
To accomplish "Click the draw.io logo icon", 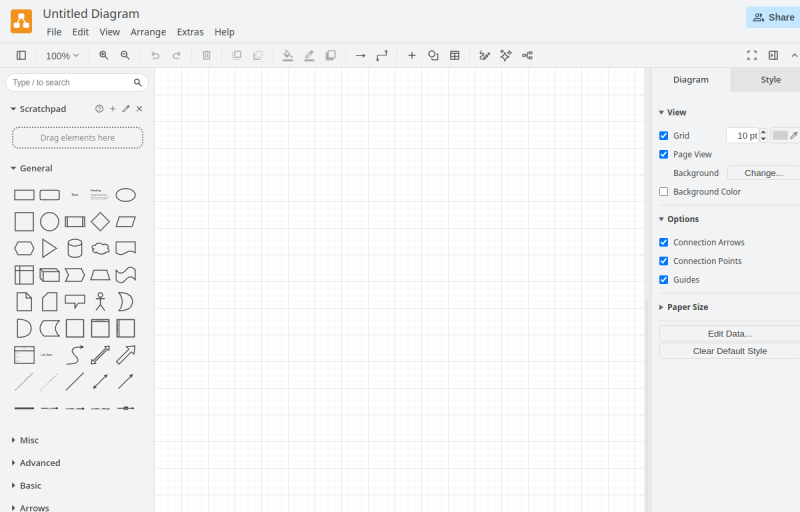I will [21, 21].
